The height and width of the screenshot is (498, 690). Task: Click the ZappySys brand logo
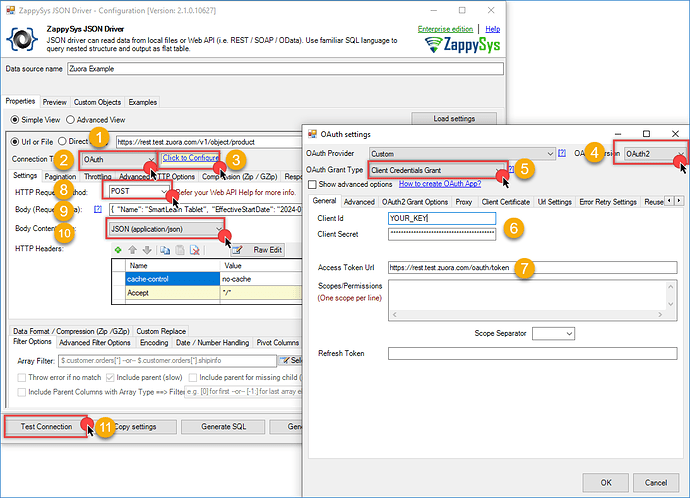[462, 44]
